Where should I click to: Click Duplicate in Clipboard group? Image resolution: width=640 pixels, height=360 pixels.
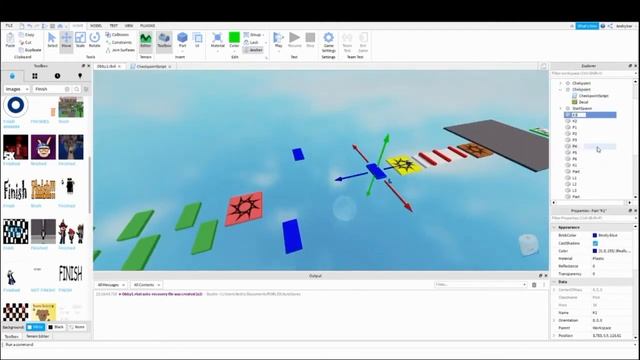click(x=30, y=50)
